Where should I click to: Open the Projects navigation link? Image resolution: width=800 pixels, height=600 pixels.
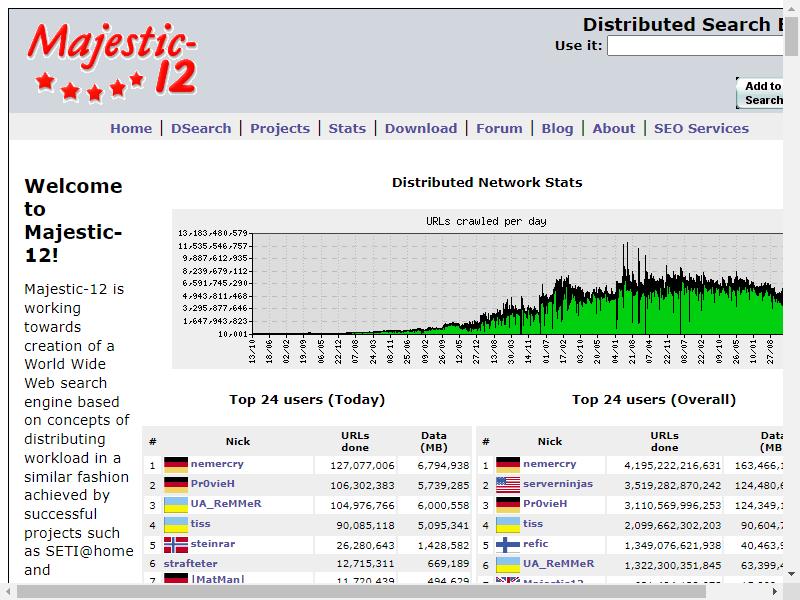[280, 129]
